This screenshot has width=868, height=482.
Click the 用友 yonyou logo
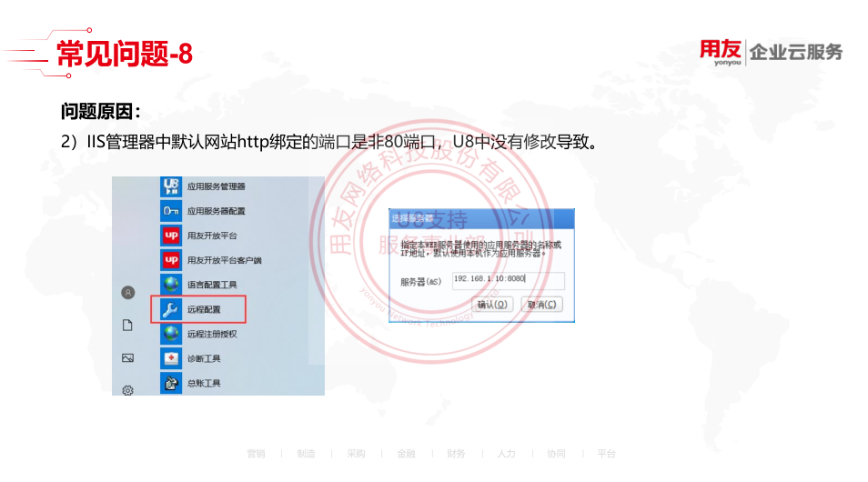click(x=721, y=52)
